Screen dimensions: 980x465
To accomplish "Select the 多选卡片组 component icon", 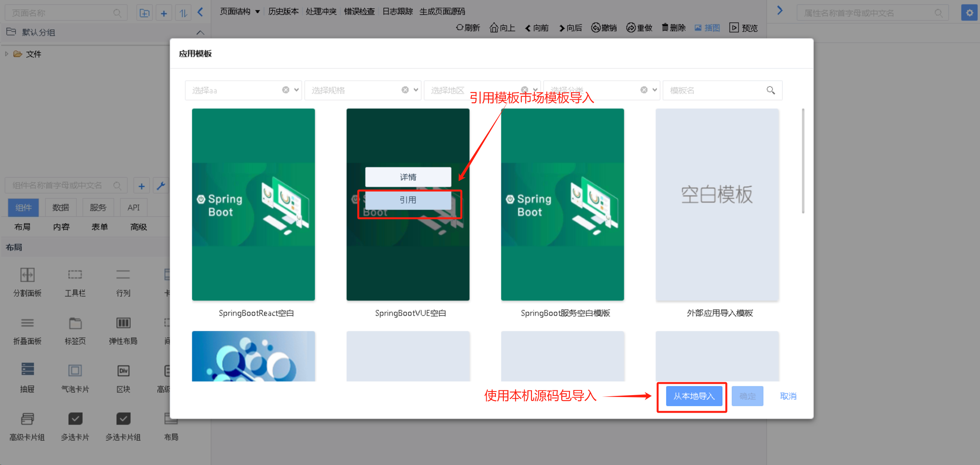I will tap(123, 419).
